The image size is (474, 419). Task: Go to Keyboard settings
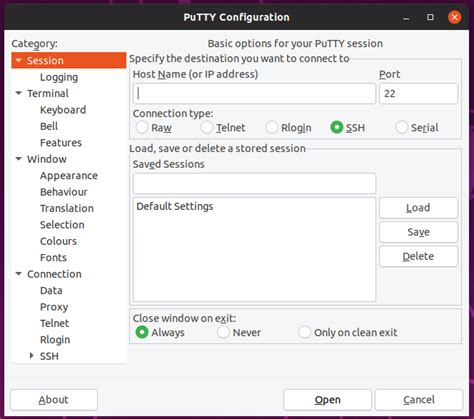(x=63, y=110)
